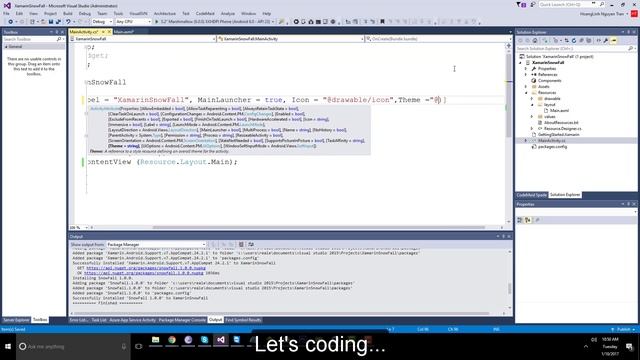
Task: Open the Analyze menu
Action: (x=228, y=13)
